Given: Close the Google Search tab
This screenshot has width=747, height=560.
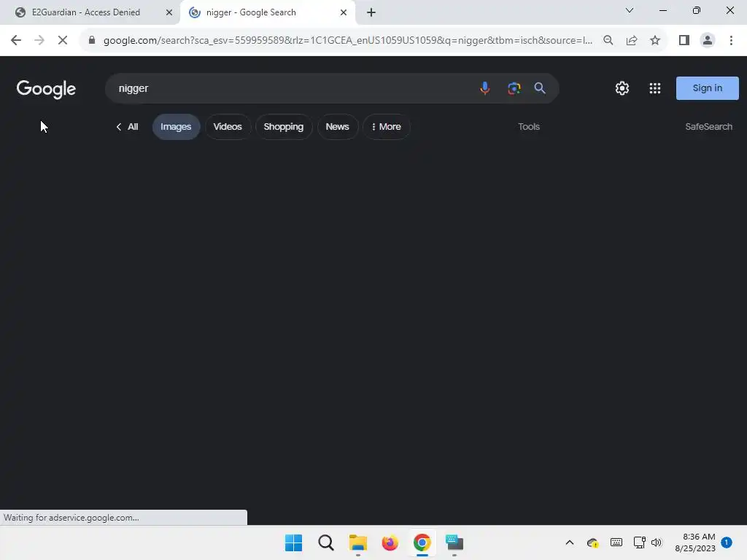Looking at the screenshot, I should 344,12.
